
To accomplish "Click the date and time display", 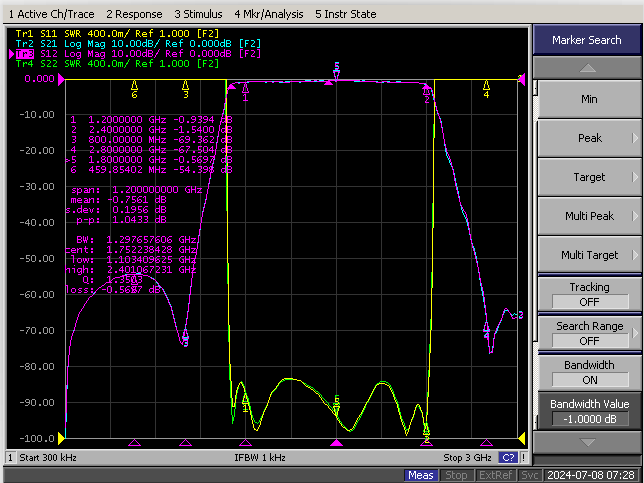I will click(x=591, y=476).
